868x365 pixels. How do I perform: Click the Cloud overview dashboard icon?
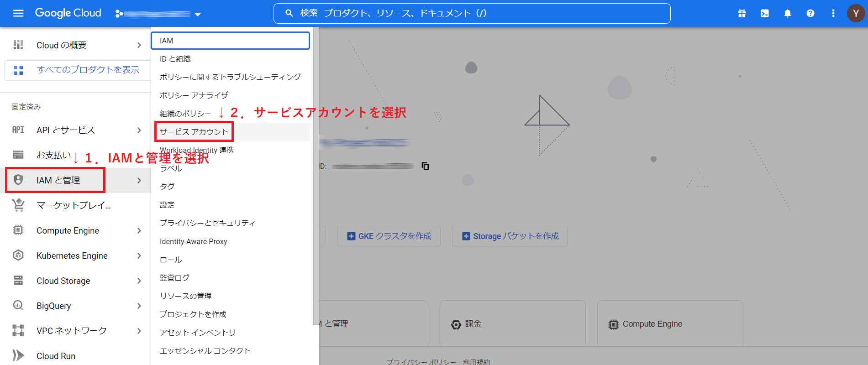click(18, 45)
